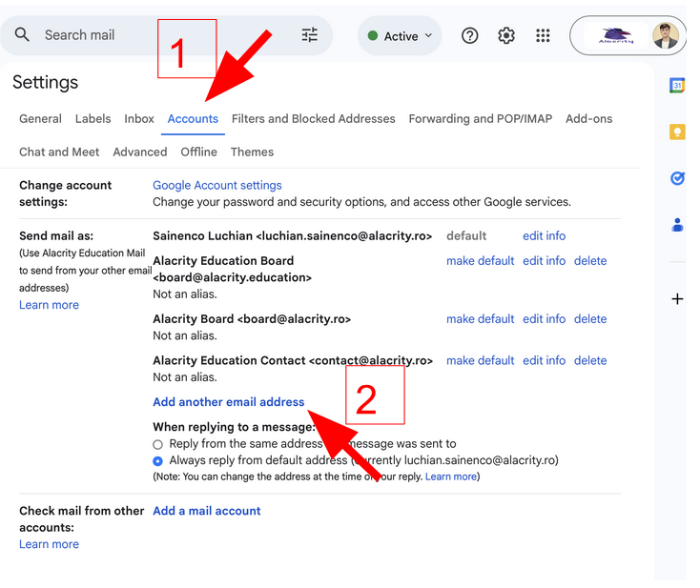The width and height of the screenshot is (700, 588).
Task: Open the Google apps grid icon
Action: tap(543, 35)
